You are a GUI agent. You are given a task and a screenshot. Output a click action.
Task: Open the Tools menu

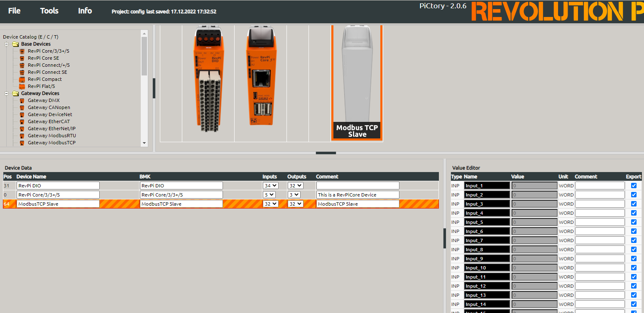pyautogui.click(x=49, y=11)
